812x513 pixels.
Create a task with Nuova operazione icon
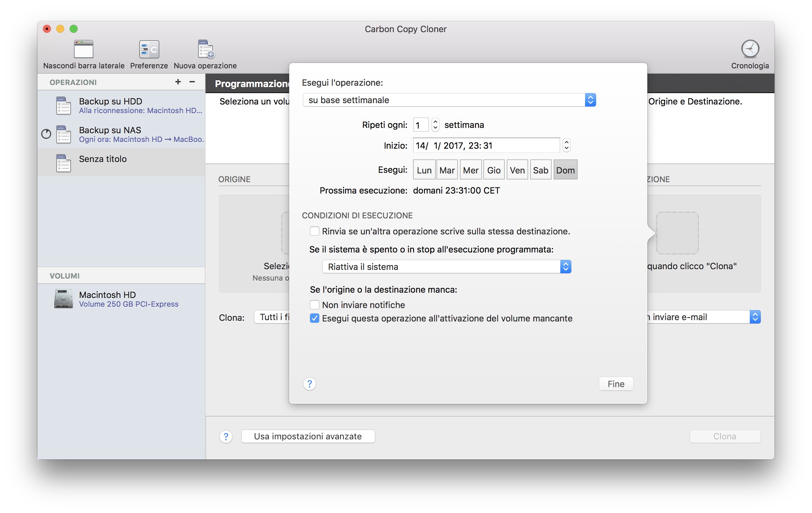pyautogui.click(x=206, y=49)
